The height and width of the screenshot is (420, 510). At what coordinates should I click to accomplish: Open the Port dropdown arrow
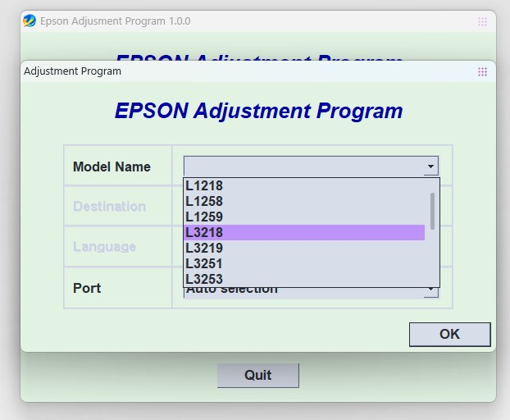click(x=430, y=290)
